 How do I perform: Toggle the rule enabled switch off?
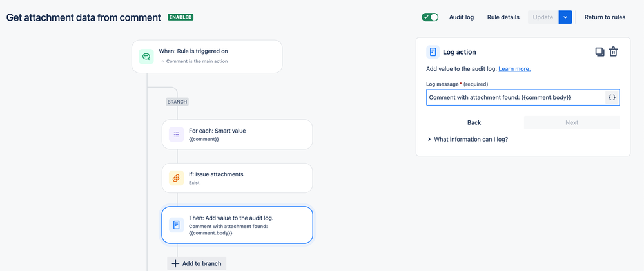(x=430, y=17)
